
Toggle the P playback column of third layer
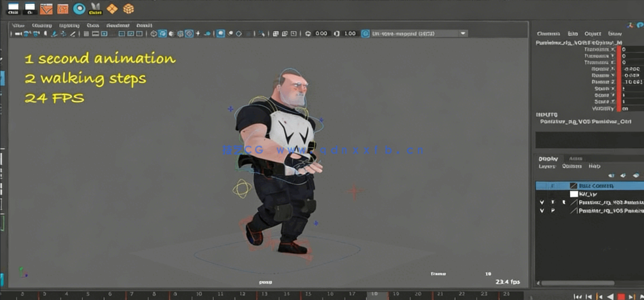[553, 202]
